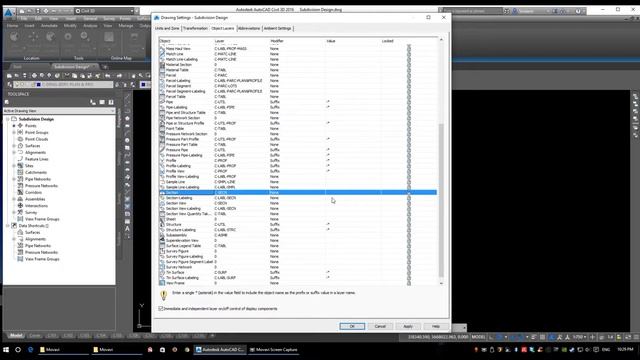Switch to Transformation tab
The image size is (640, 360).
pos(195,29)
